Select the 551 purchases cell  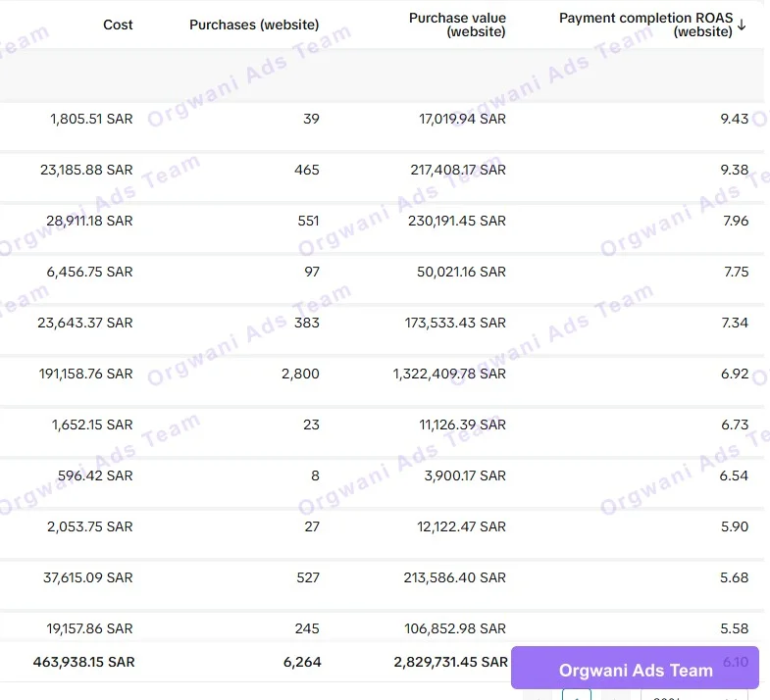308,221
